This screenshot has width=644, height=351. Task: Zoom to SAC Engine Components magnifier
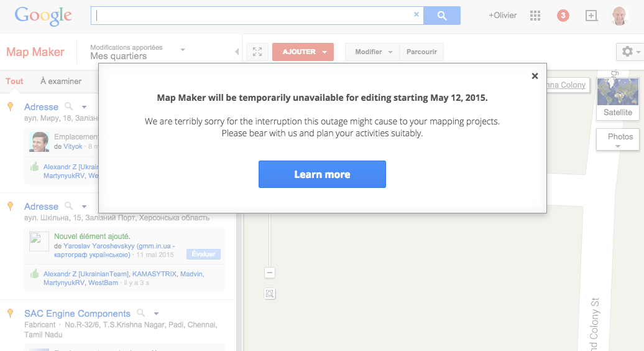pos(141,313)
